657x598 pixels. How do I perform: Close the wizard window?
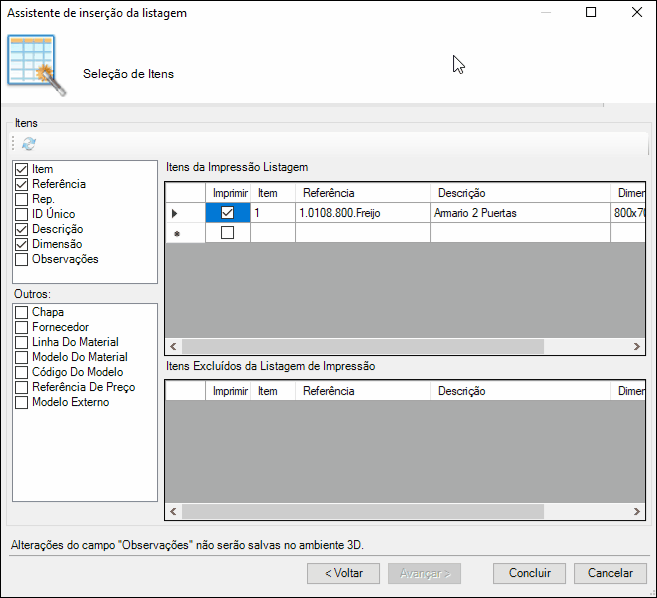click(637, 12)
